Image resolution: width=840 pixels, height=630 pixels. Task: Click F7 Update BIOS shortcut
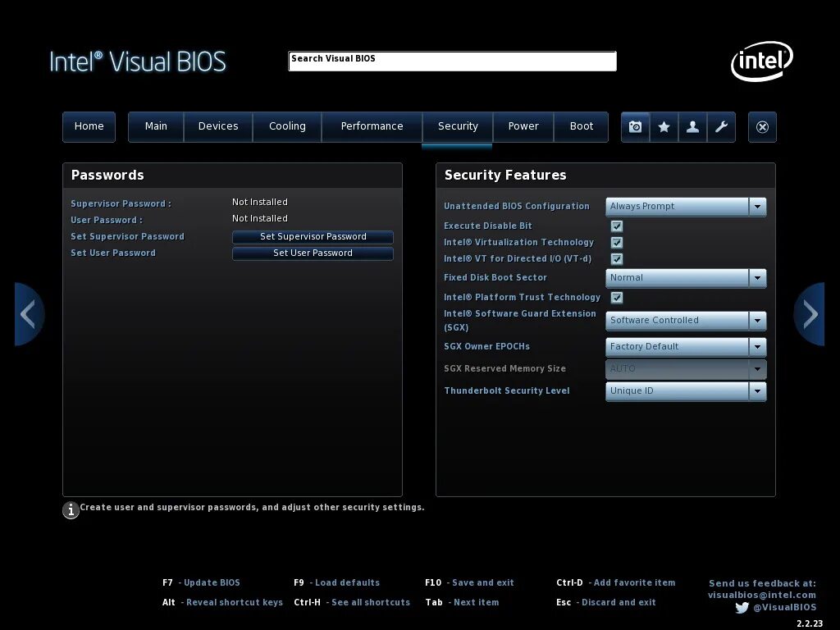pos(201,582)
